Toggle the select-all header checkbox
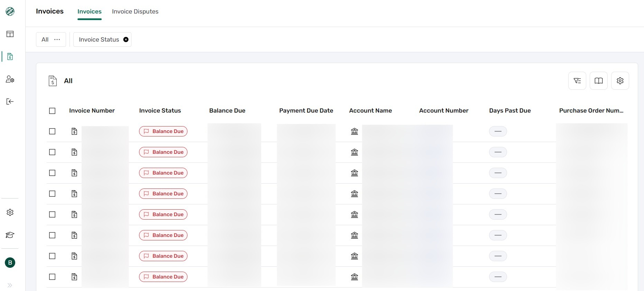This screenshot has height=291, width=644. (x=52, y=111)
